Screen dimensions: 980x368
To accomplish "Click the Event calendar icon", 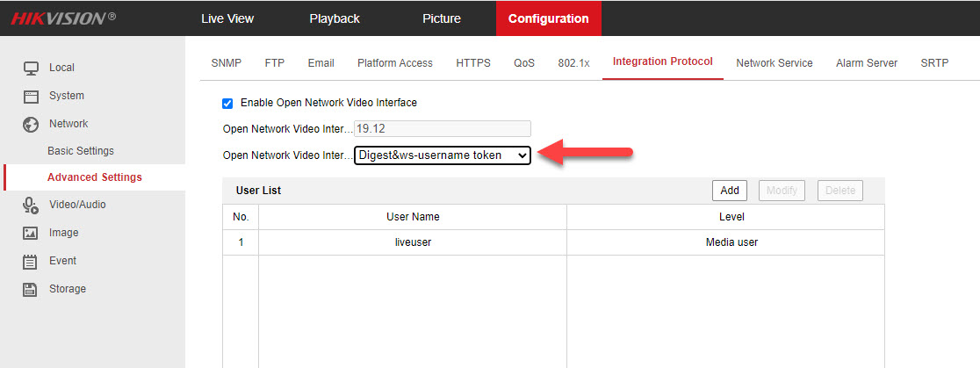I will [31, 261].
